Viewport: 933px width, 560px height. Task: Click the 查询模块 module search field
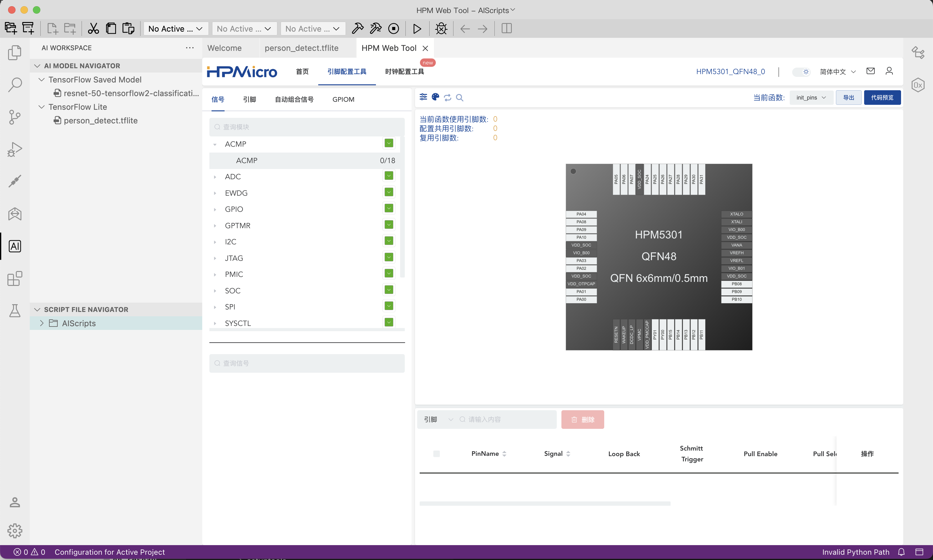pos(307,127)
